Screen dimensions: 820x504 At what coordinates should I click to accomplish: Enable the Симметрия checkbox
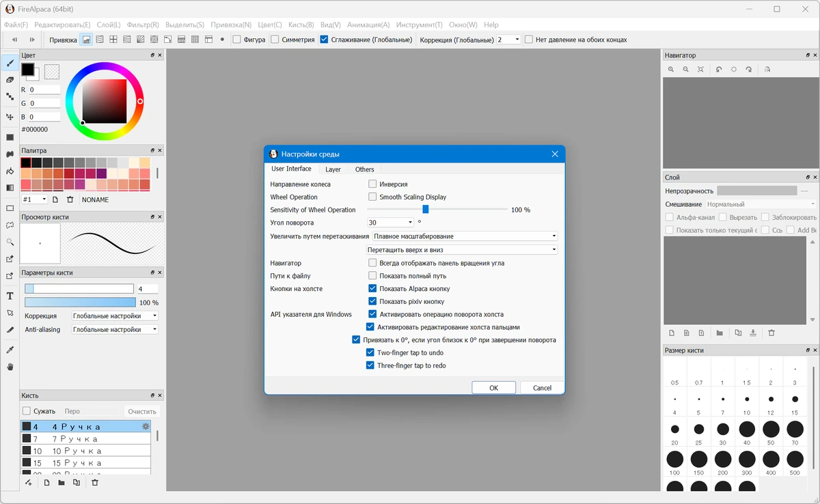(x=275, y=40)
